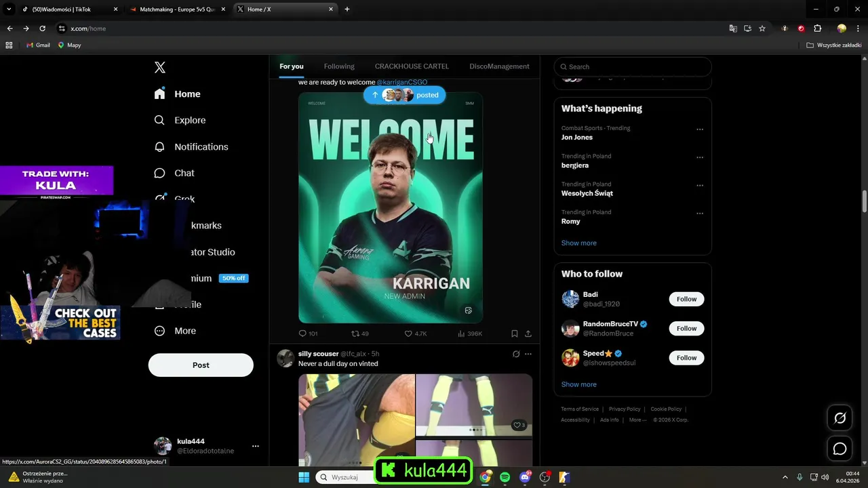This screenshot has height=488, width=868.
Task: Open more options on bergiera trend
Action: point(700,157)
